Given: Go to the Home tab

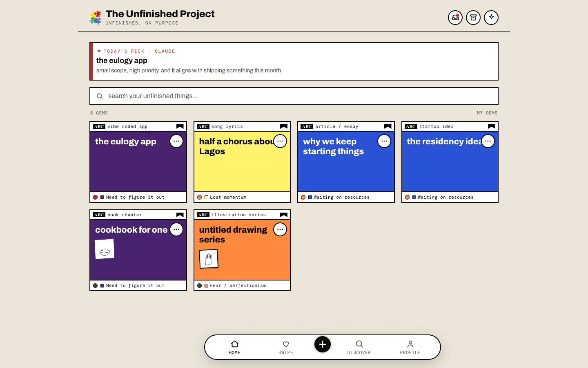Looking at the screenshot, I should (234, 348).
